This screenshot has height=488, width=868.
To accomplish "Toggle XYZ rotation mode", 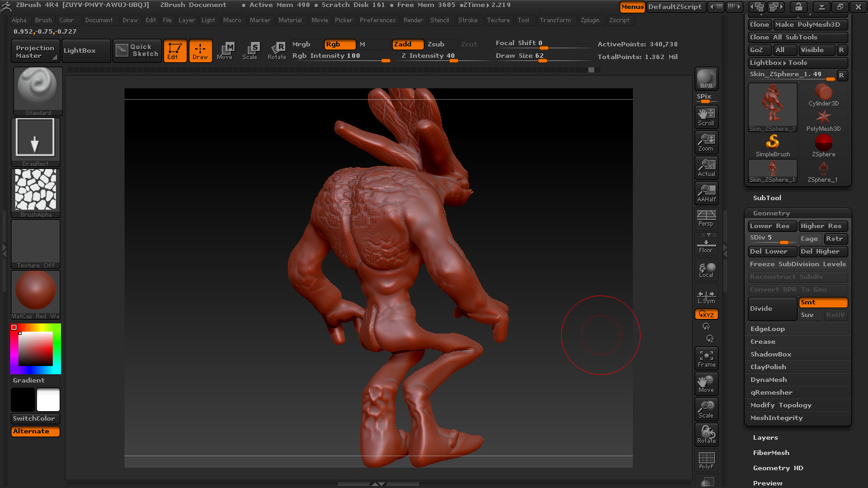I will click(x=706, y=315).
